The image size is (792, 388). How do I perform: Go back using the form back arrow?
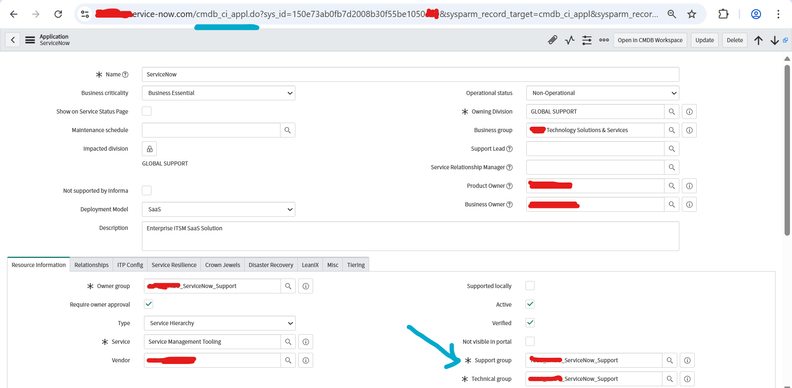click(13, 40)
